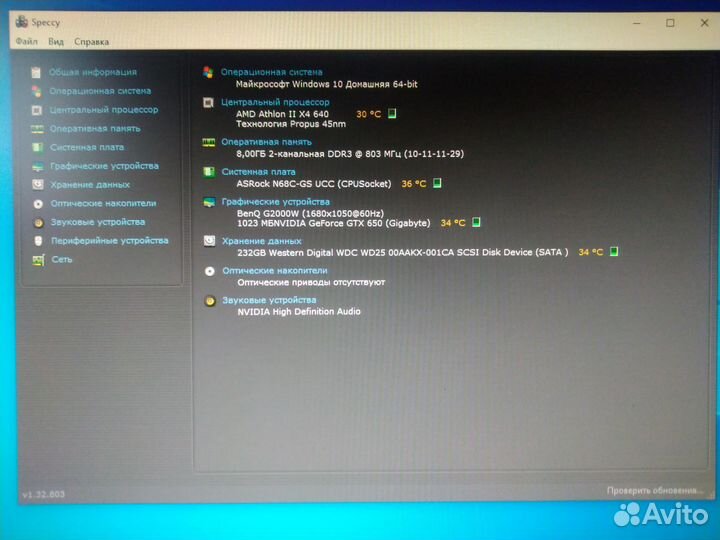Image resolution: width=720 pixels, height=540 pixels.
Task: Select Хранение данных in the sidebar
Action: click(90, 185)
